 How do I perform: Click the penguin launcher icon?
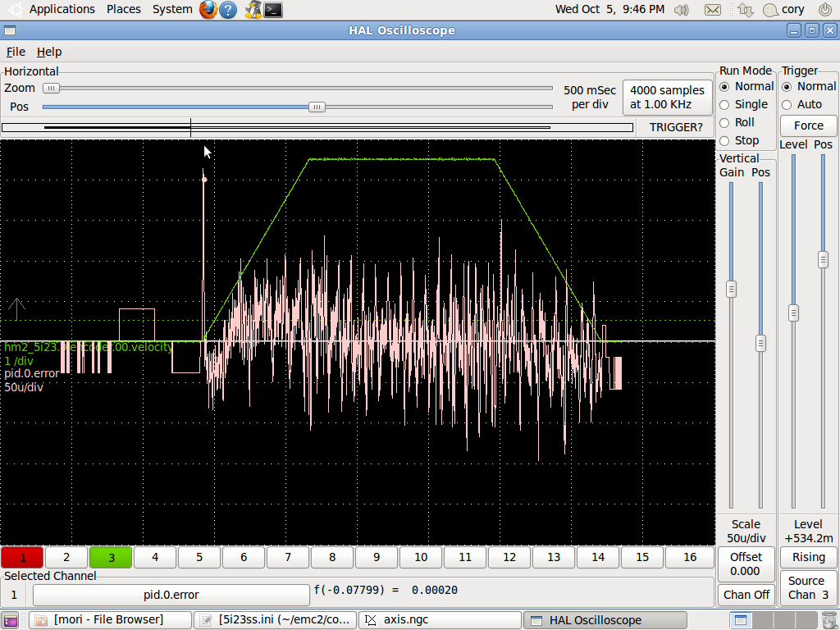[253, 10]
